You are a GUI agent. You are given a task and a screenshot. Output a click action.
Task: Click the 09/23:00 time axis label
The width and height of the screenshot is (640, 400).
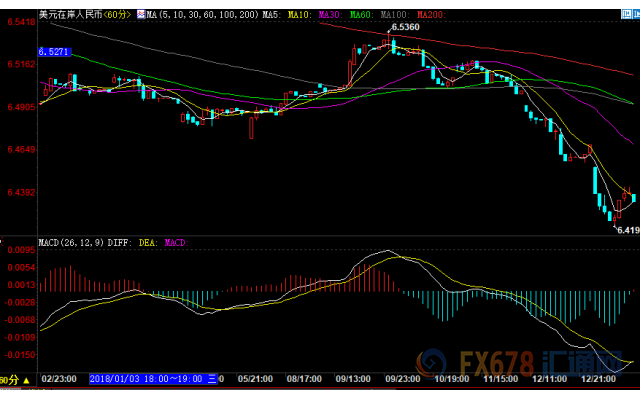coord(402,379)
